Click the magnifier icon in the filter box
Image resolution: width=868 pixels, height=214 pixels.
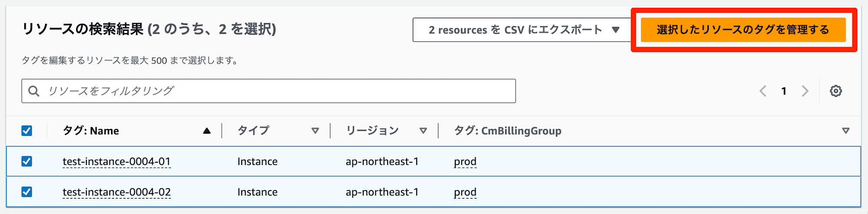33,91
